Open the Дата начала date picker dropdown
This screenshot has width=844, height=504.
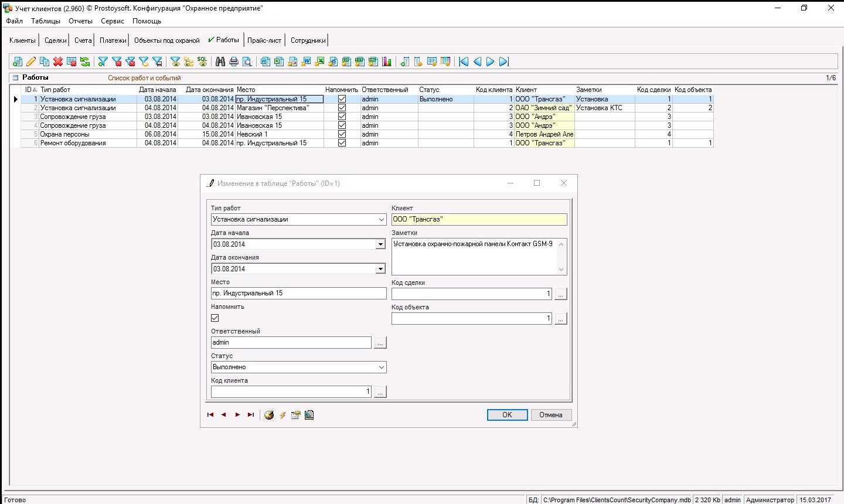click(380, 244)
